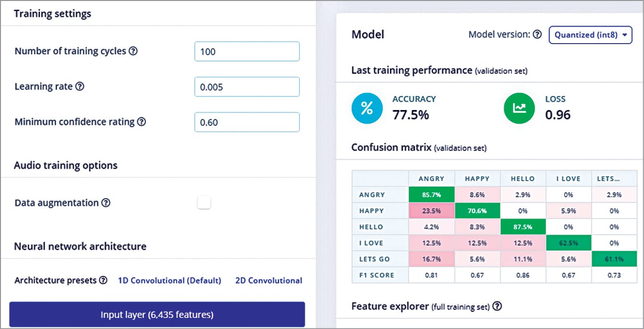Image resolution: width=644 pixels, height=329 pixels.
Task: Click help icon beside Number of training cycles
Action: click(x=133, y=51)
